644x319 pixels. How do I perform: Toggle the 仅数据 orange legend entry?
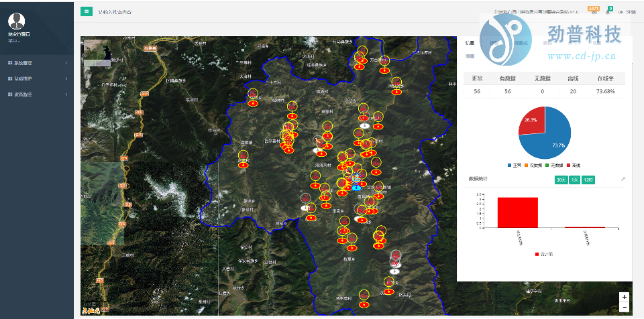(x=532, y=165)
